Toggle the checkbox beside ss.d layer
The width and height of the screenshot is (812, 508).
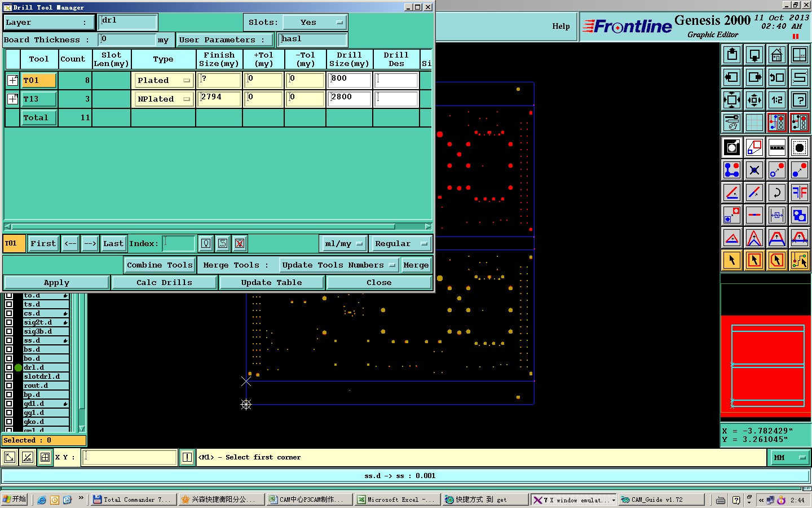click(x=9, y=340)
